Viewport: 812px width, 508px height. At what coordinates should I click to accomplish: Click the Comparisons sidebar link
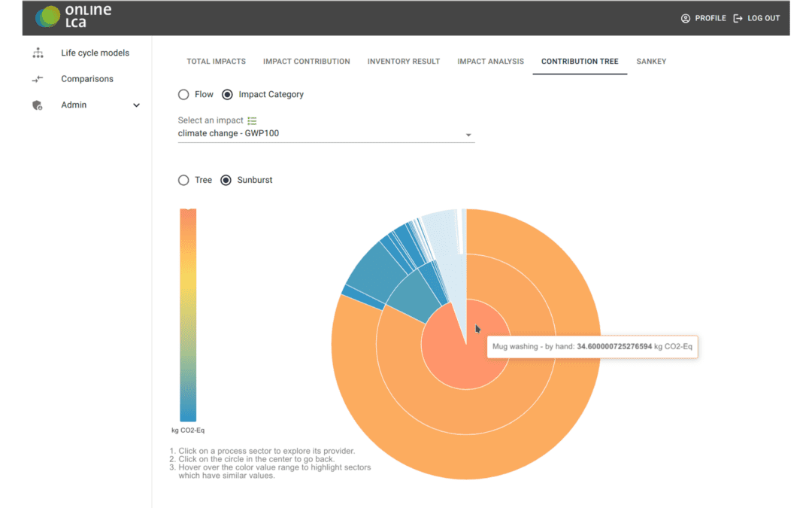(87, 79)
